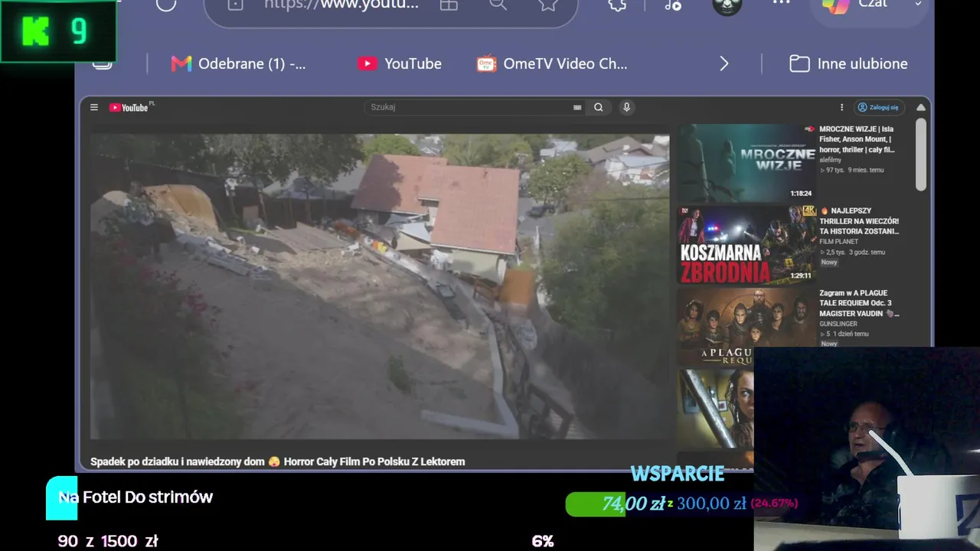The width and height of the screenshot is (980, 551).
Task: Open the YouTube bookmark in favorites bar
Action: 400,64
